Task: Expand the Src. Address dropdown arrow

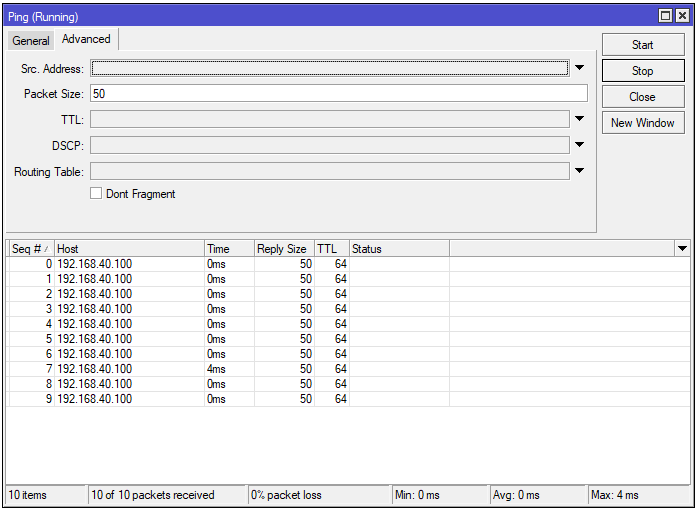Action: (x=579, y=68)
